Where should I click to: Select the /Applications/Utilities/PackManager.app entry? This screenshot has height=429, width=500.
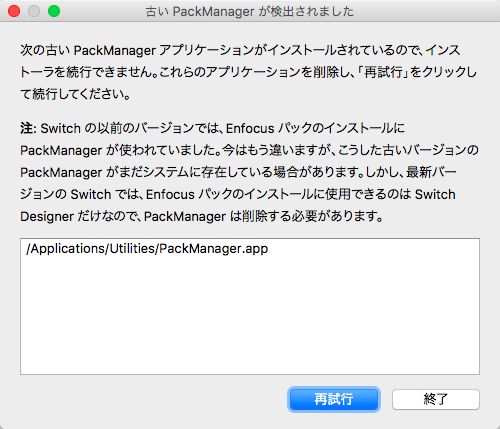click(x=147, y=249)
